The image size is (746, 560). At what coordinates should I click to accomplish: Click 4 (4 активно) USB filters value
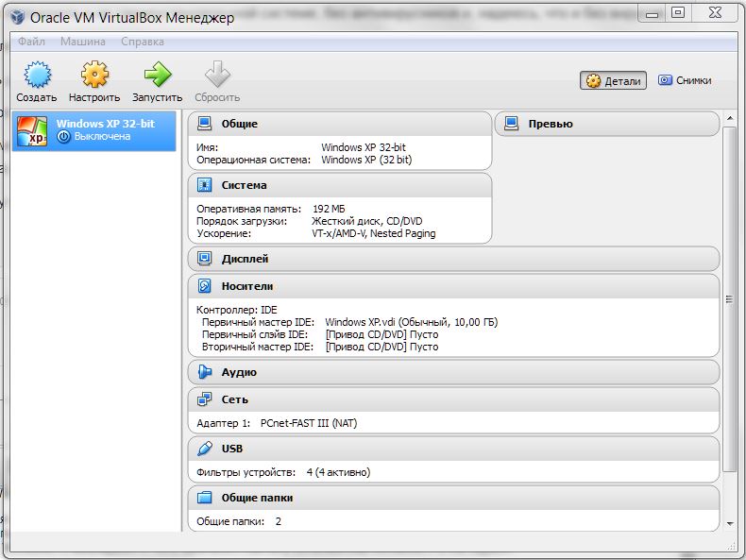(x=338, y=472)
